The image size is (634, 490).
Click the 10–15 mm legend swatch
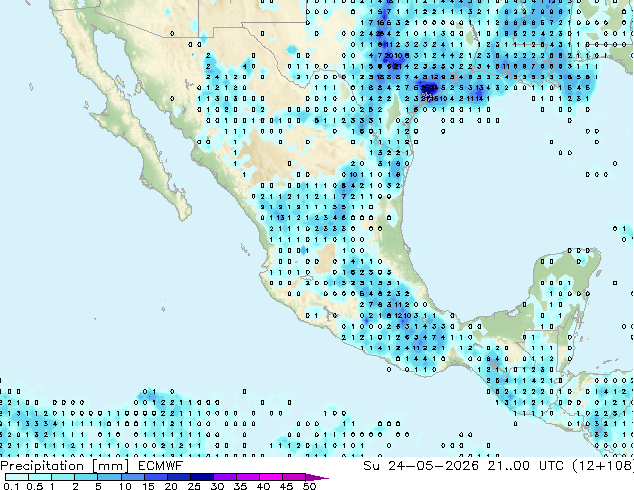coord(132,477)
